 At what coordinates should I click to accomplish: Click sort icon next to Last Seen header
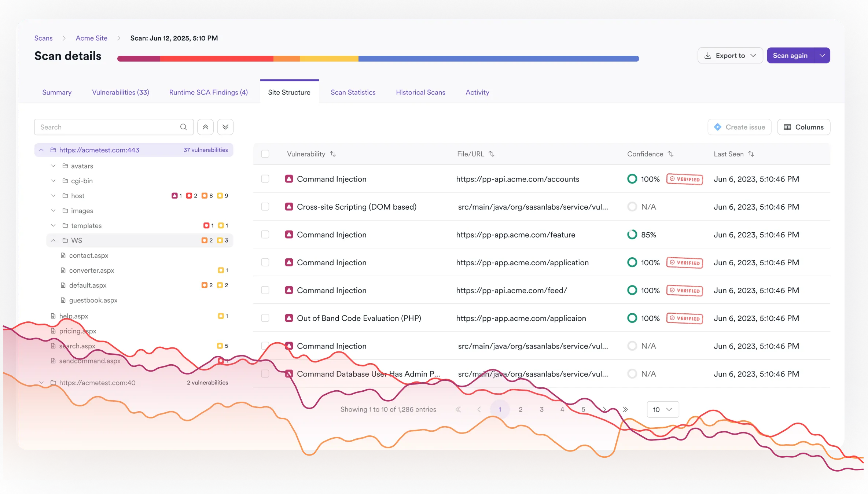pyautogui.click(x=751, y=154)
